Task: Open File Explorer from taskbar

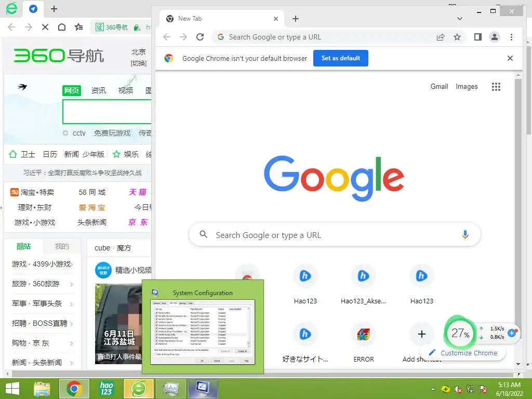Action: pos(43,389)
